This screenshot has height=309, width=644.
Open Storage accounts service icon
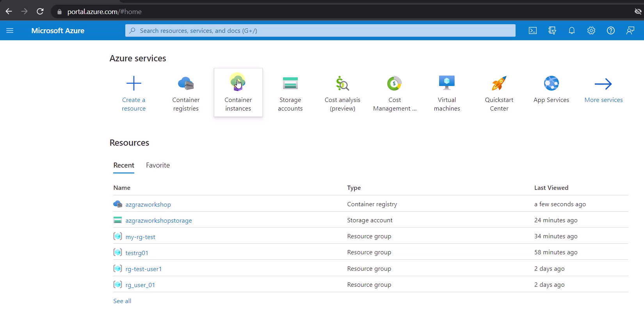tap(290, 83)
